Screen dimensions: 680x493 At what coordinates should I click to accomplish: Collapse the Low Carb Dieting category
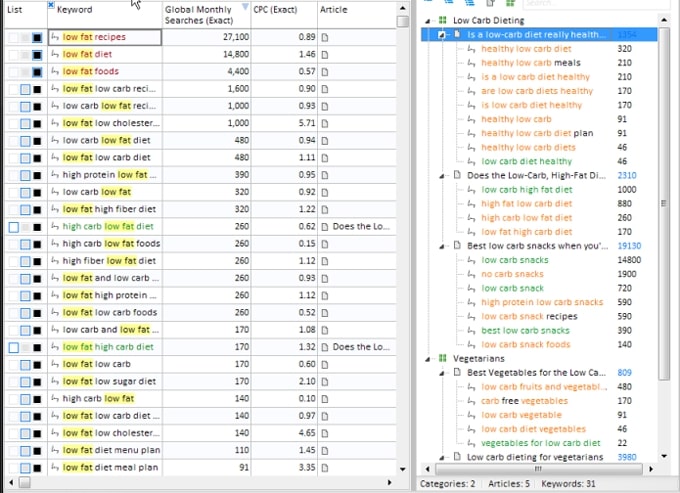coord(428,21)
